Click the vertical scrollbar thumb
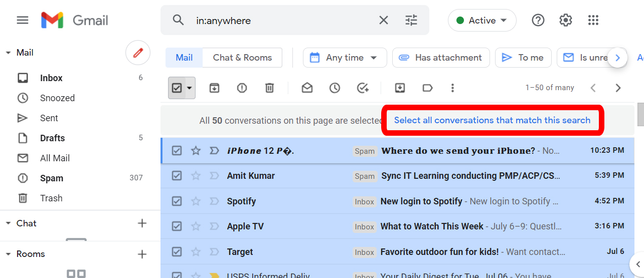The width and height of the screenshot is (644, 278). 640,114
